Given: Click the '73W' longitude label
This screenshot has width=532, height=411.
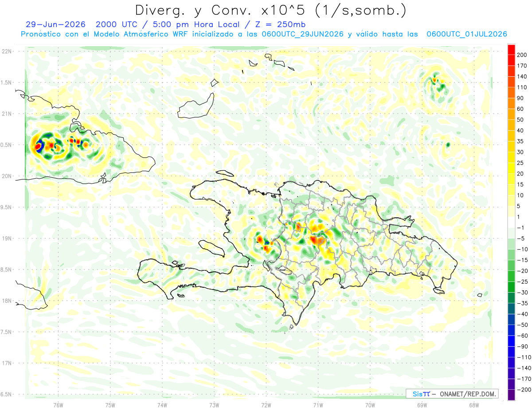Looking at the screenshot, I should pos(214,405).
